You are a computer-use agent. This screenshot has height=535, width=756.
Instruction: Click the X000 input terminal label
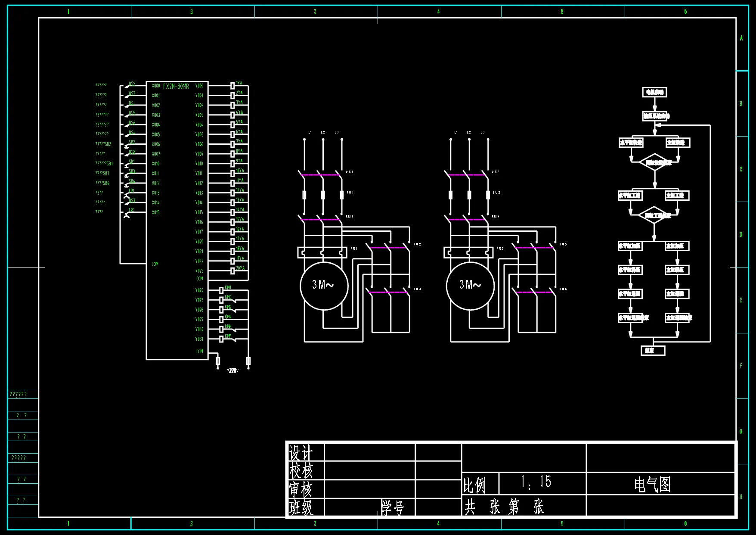click(156, 86)
